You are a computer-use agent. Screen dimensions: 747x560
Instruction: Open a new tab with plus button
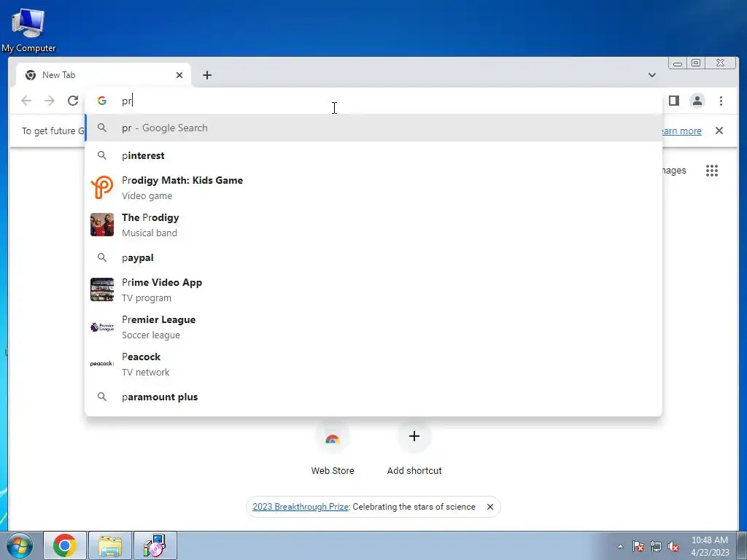[x=206, y=75]
